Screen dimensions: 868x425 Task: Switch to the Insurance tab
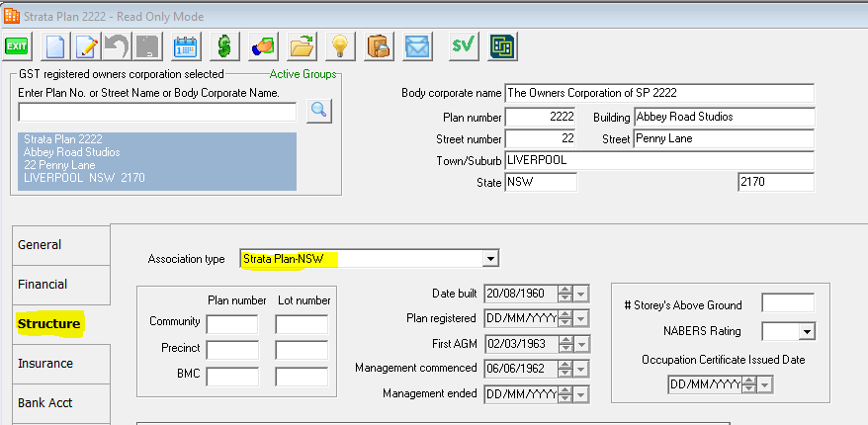tap(61, 364)
